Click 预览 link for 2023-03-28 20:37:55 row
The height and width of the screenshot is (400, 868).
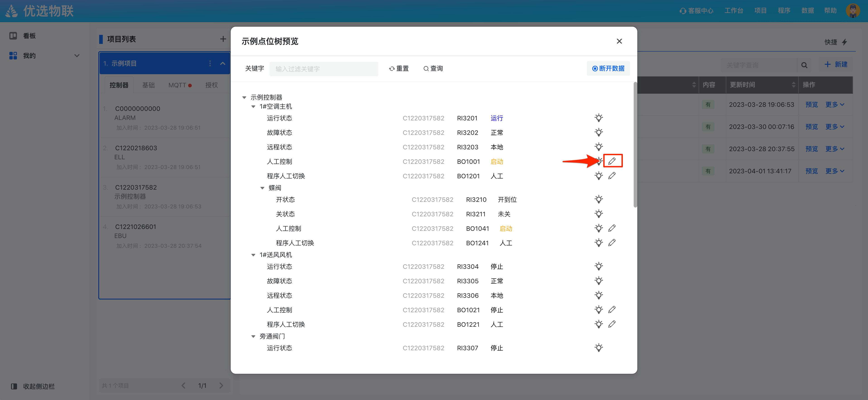click(811, 149)
